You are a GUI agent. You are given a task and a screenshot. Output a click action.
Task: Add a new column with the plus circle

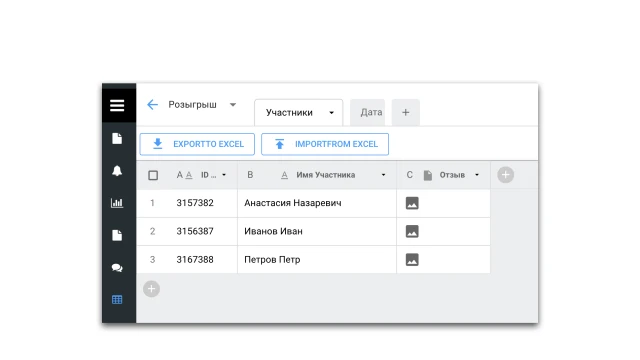[x=505, y=175]
